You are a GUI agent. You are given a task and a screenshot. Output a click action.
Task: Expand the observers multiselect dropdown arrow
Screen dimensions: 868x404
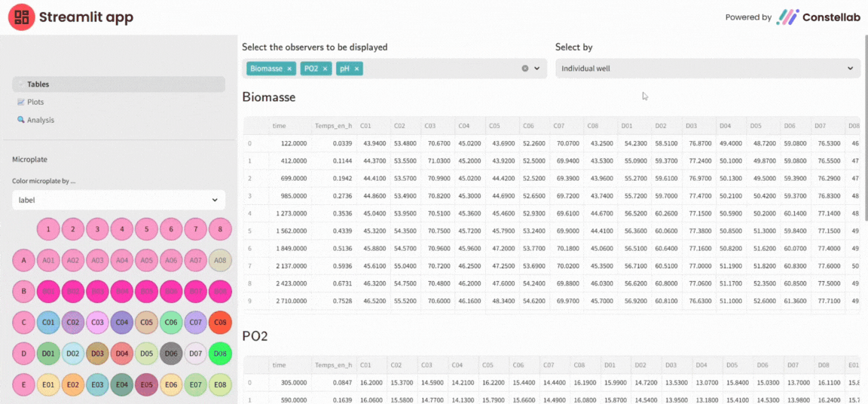click(x=537, y=69)
